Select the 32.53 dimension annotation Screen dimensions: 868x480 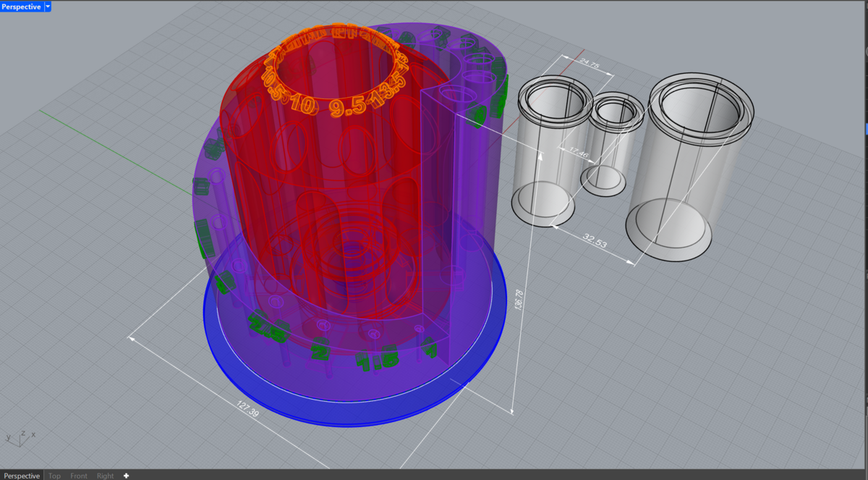click(595, 243)
